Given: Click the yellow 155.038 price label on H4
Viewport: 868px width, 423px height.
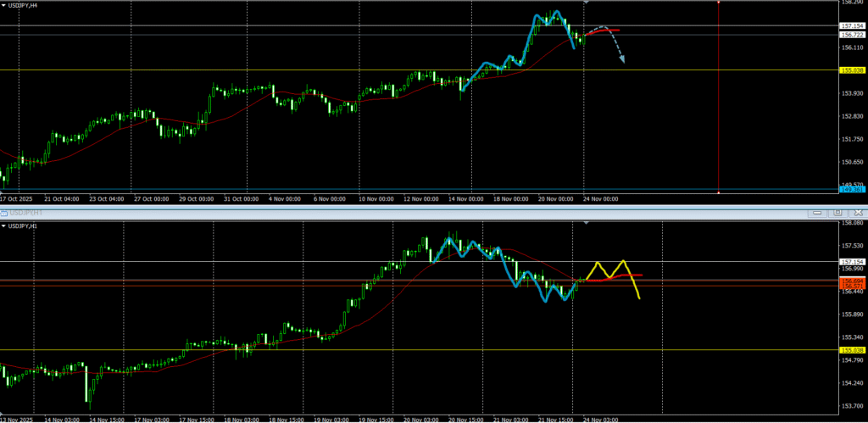Looking at the screenshot, I should pos(852,70).
